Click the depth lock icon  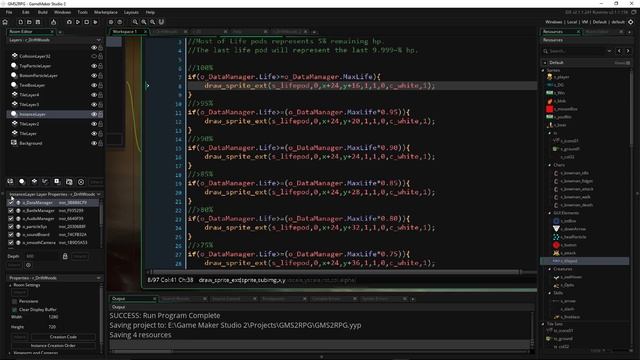pyautogui.click(x=65, y=256)
